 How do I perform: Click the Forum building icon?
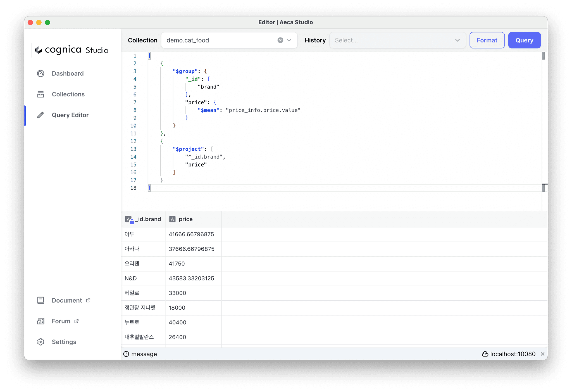pyautogui.click(x=41, y=321)
